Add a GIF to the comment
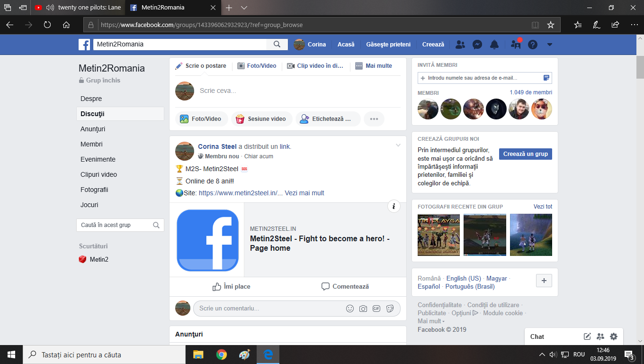This screenshot has width=644, height=364. 376,309
